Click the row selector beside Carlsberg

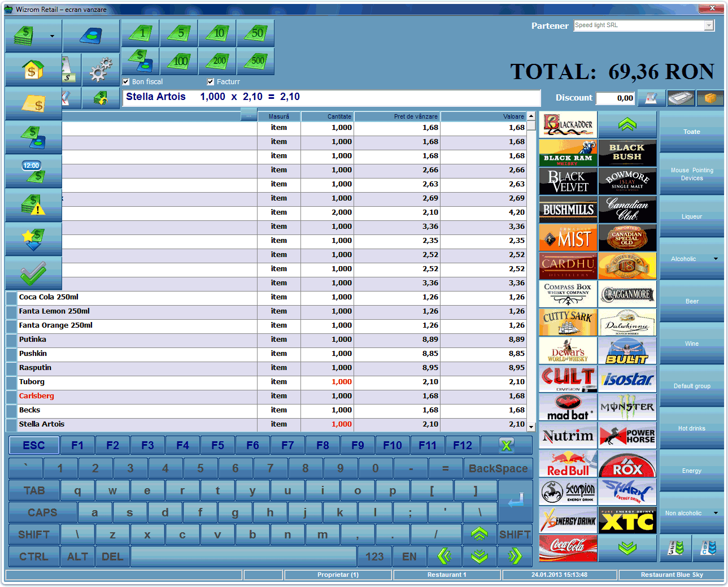pyautogui.click(x=11, y=397)
